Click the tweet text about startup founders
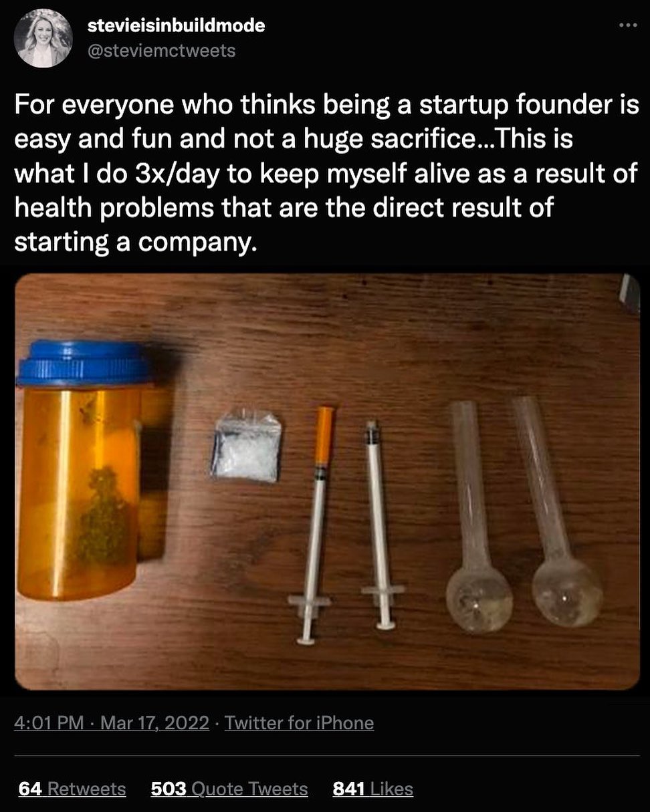The image size is (650, 812). point(325,174)
